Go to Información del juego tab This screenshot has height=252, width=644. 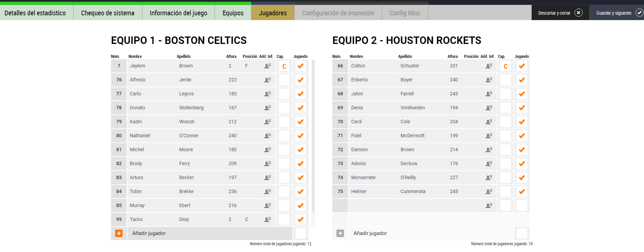click(178, 13)
